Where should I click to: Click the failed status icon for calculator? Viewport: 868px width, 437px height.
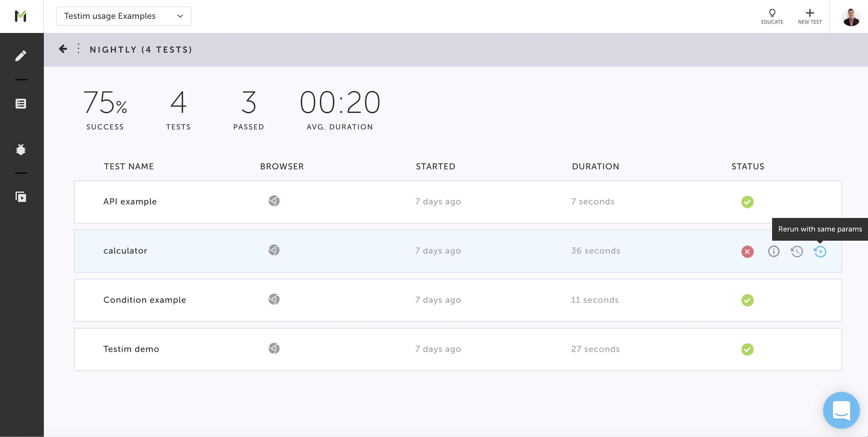[x=747, y=252]
